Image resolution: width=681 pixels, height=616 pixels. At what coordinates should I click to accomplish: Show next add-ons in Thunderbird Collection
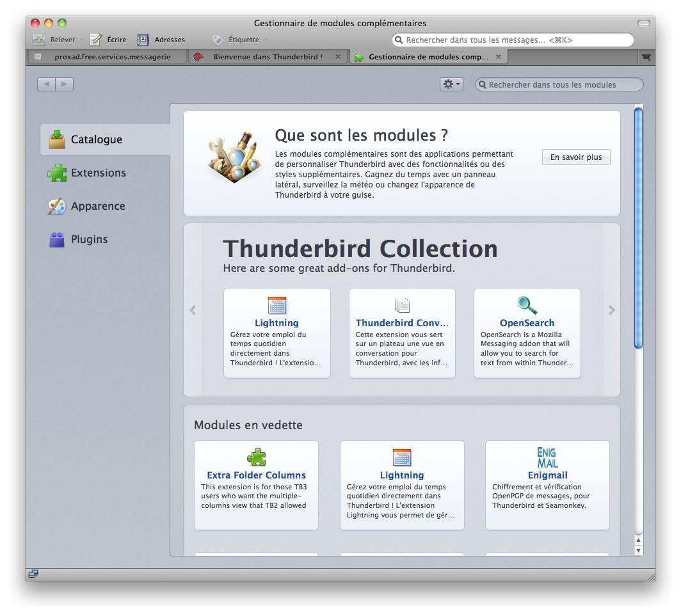point(612,310)
